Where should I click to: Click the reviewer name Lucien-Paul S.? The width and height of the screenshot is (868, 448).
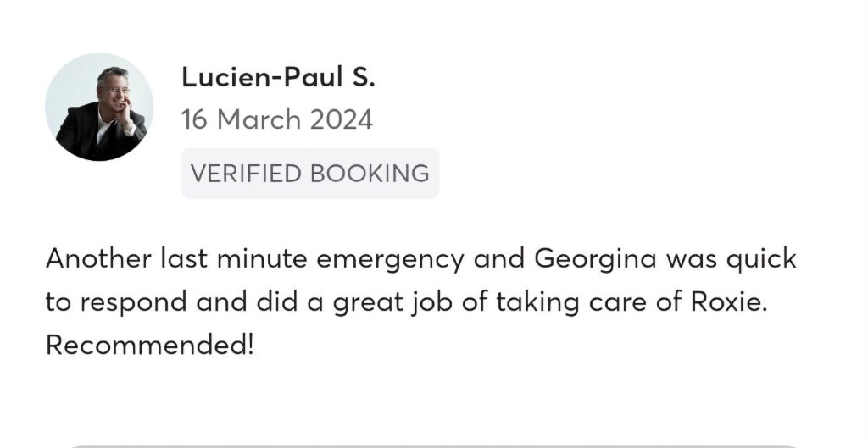[278, 78]
